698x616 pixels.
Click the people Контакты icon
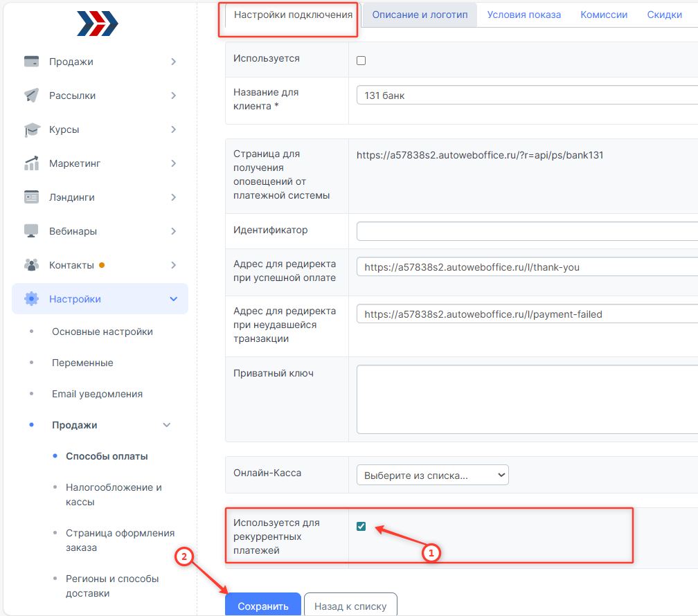(x=31, y=265)
